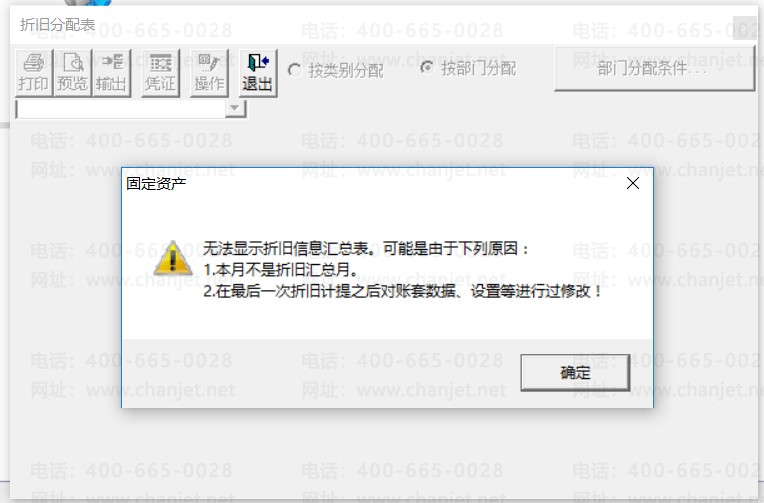The width and height of the screenshot is (764, 503).
Task: Click the 折旧分配表 window title
Action: pos(57,25)
